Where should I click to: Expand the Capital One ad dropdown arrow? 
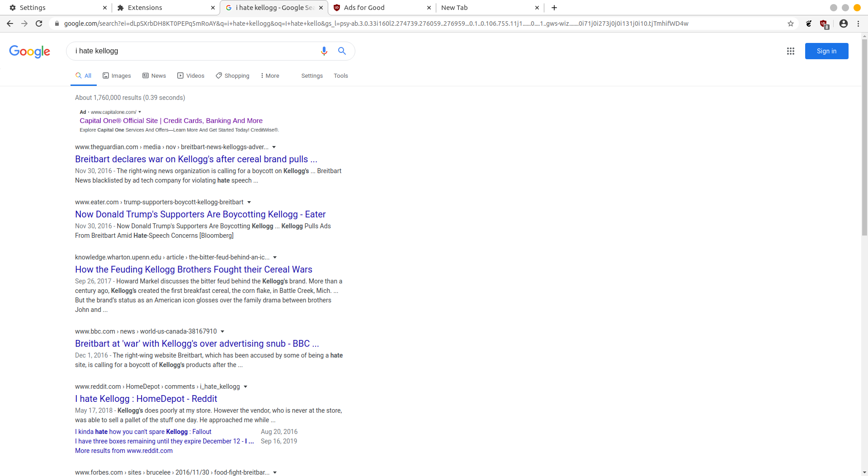(x=140, y=112)
